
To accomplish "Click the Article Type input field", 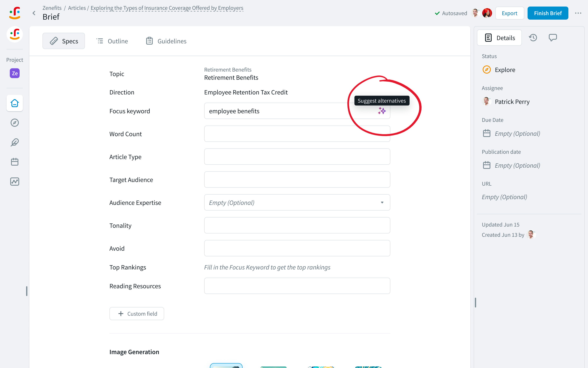I will 297,157.
